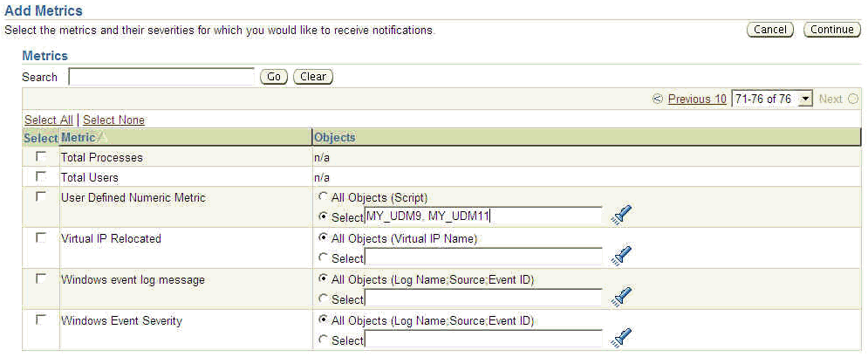Click the Go search button
Screen dimensions: 868x364
[273, 77]
